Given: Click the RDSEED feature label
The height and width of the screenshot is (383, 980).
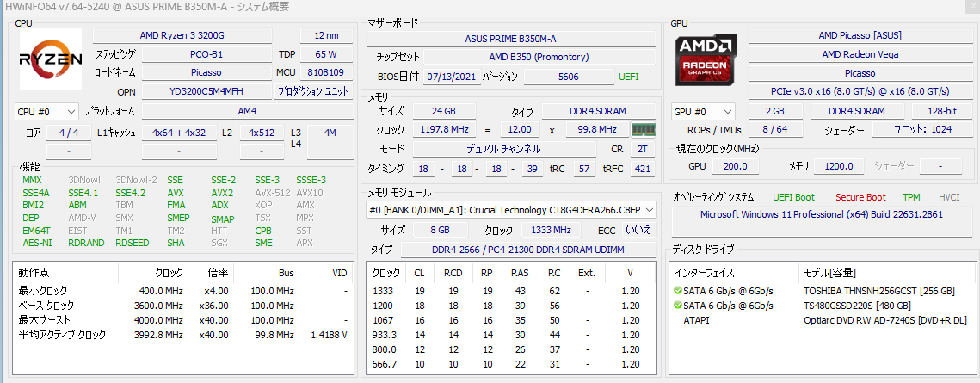Looking at the screenshot, I should pos(133,243).
